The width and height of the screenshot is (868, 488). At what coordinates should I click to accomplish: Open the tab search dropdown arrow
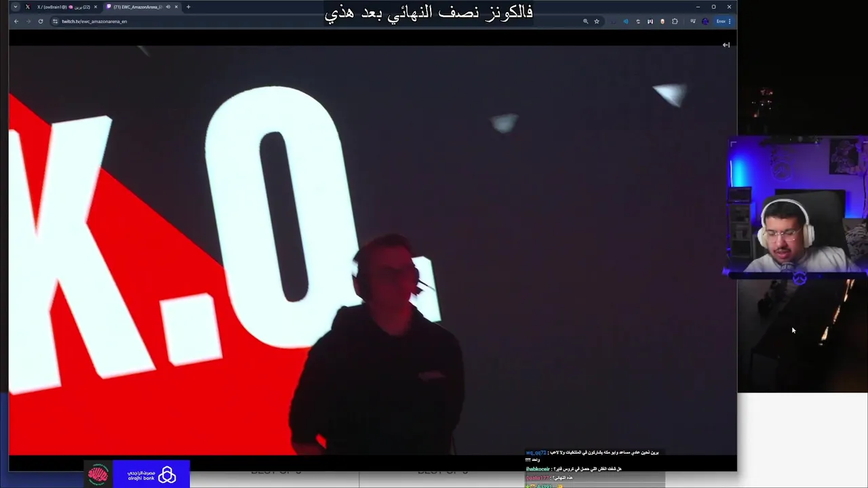[16, 7]
